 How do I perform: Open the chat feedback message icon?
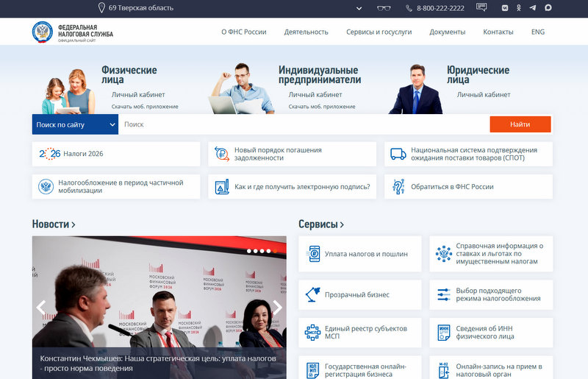pyautogui.click(x=481, y=7)
